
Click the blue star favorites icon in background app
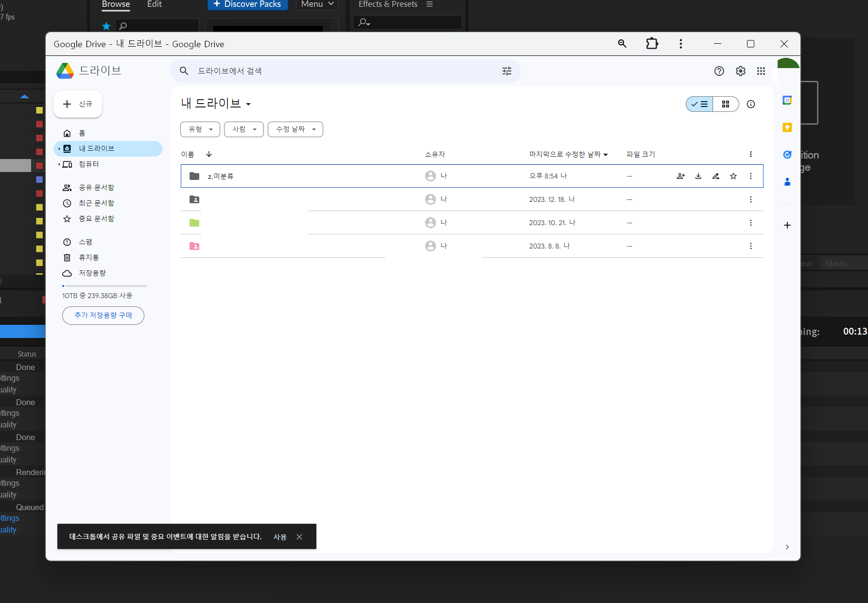106,26
